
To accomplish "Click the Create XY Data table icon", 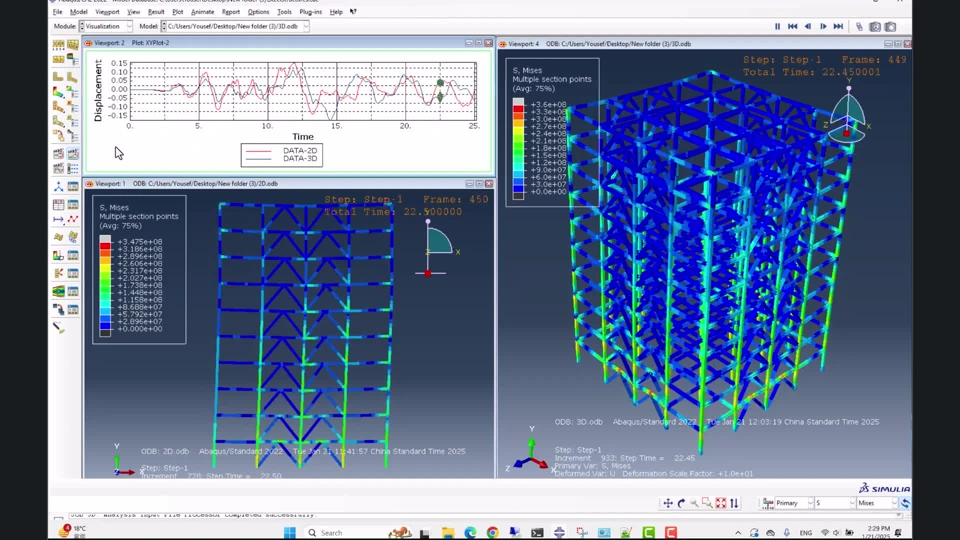I will point(58,204).
